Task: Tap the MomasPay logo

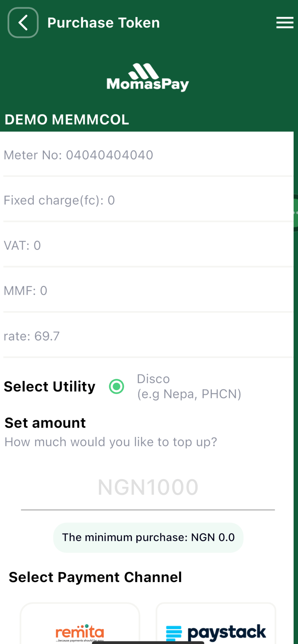Action: [148, 77]
